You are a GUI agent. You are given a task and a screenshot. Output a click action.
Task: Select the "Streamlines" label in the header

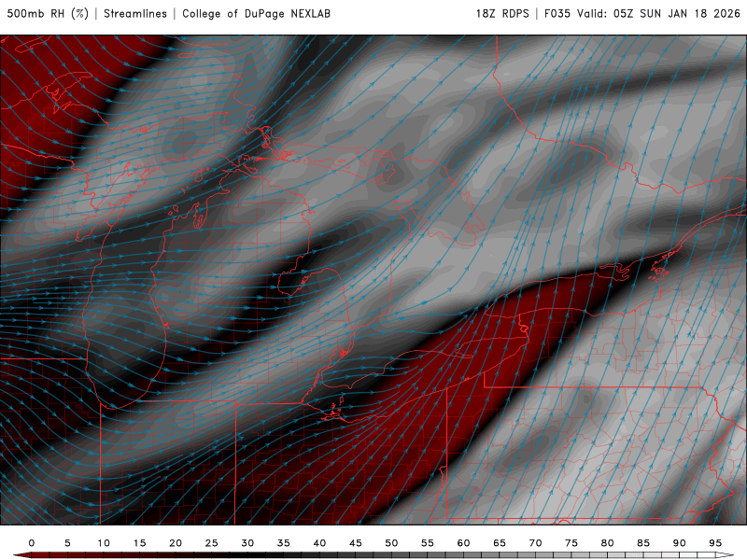(x=135, y=13)
